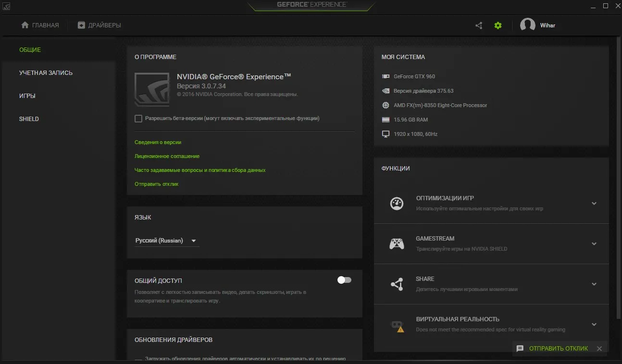Viewport: 622px width, 364px height.
Task: Enable the beta versions checkbox
Action: pyautogui.click(x=138, y=119)
